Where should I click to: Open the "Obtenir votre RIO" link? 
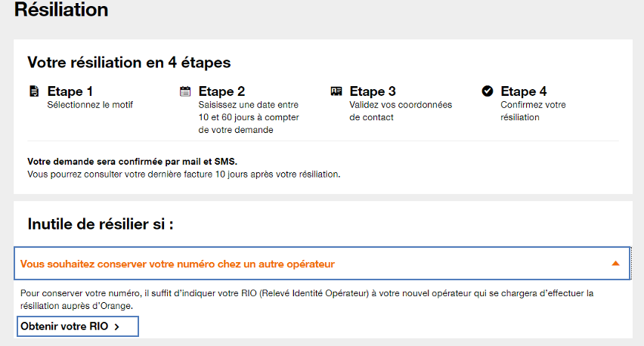(x=70, y=326)
